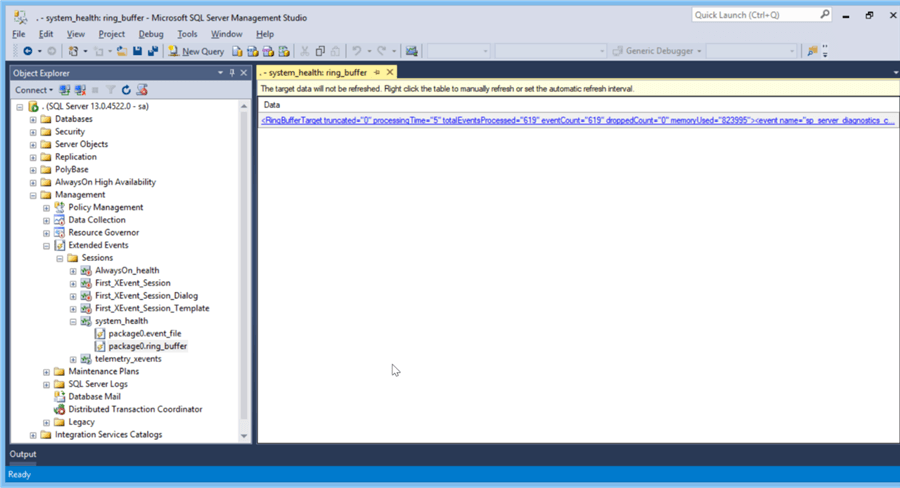Select the telemetry_xevents session
The width and height of the screenshot is (900, 488).
[x=128, y=359]
